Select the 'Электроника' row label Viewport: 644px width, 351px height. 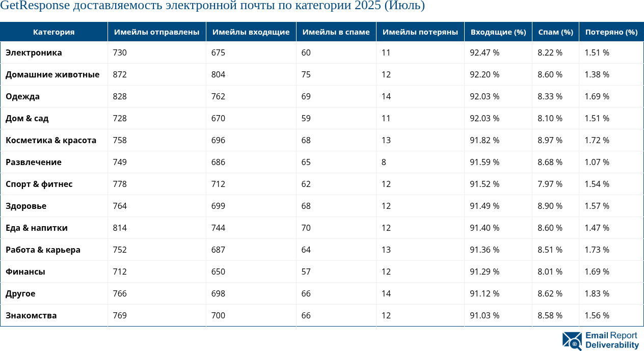[34, 52]
